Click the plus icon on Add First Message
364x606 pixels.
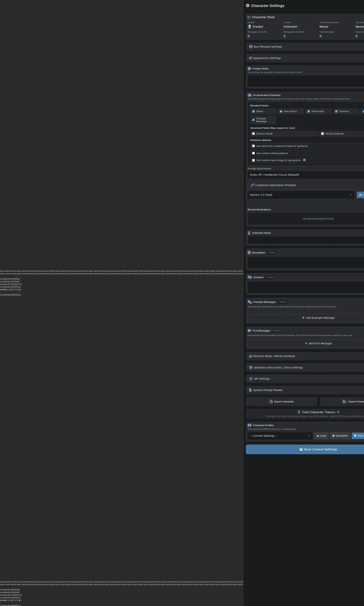point(306,343)
